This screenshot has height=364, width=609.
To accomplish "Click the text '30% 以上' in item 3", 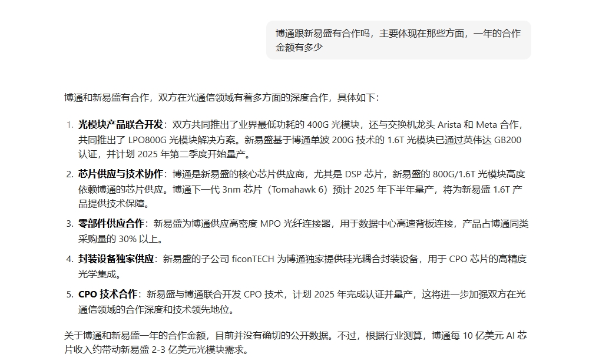I will pos(138,239).
